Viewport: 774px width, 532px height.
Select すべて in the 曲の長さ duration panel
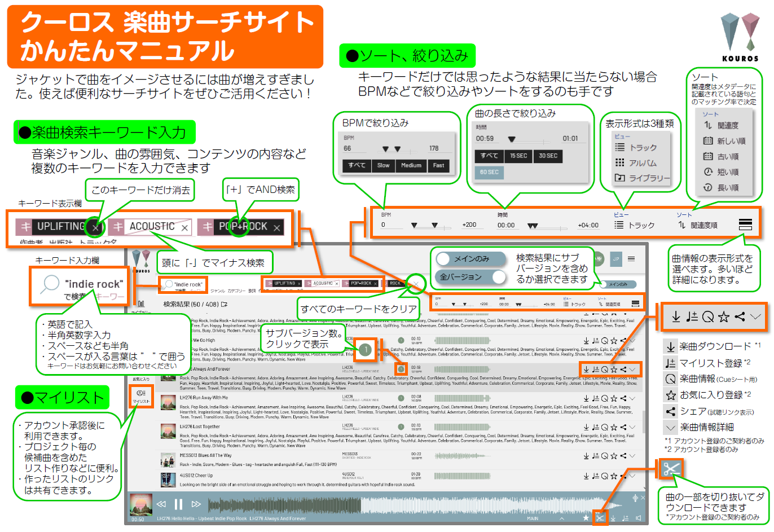[x=489, y=156]
